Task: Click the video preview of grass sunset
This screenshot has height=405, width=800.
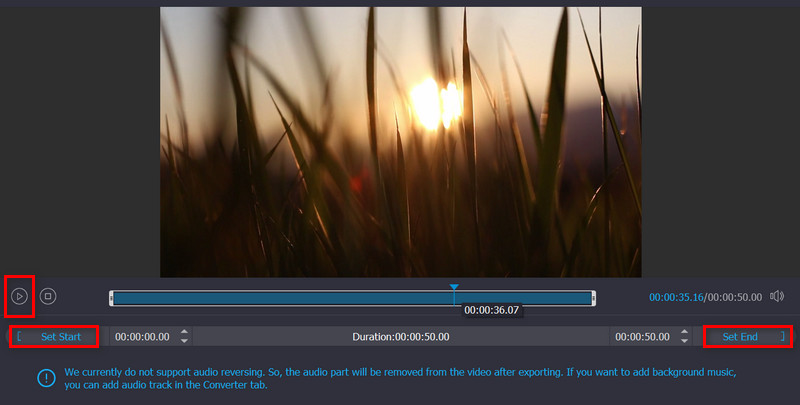Action: [400, 140]
